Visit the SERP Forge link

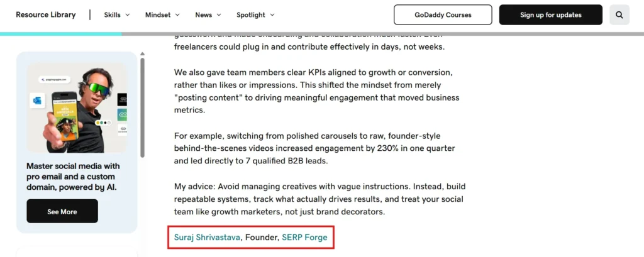(304, 237)
